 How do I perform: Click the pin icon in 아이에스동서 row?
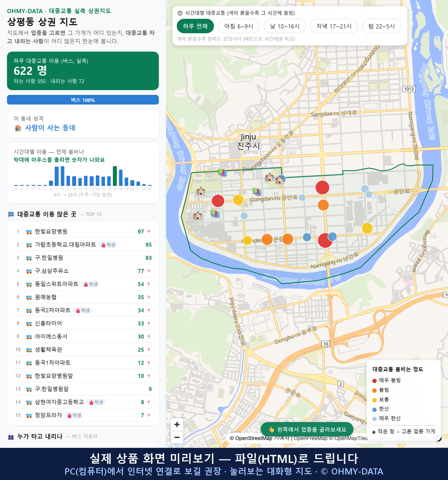click(x=149, y=337)
